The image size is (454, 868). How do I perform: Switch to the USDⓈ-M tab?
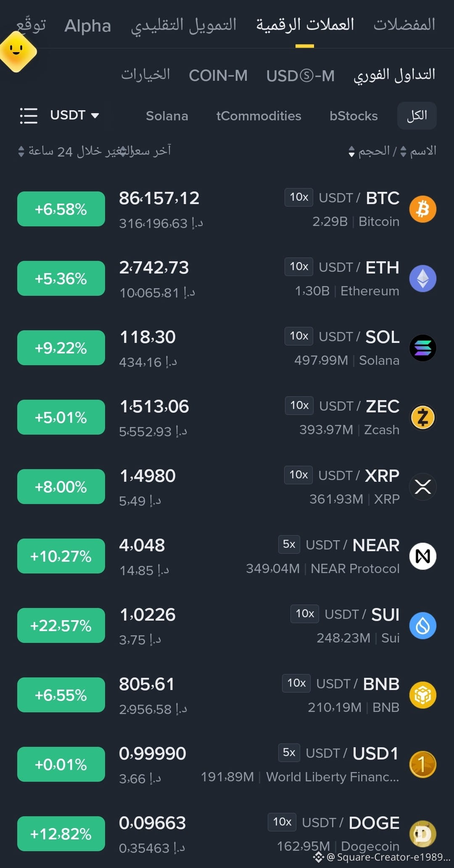(301, 76)
